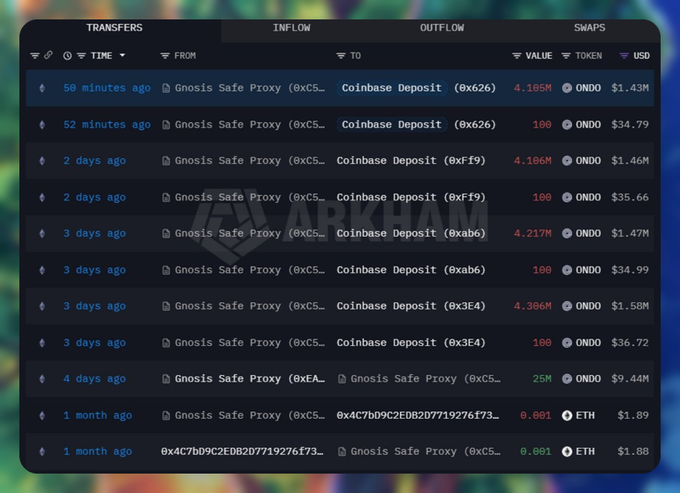Click 0x4C7bD9C2 sender address in $1.88 row

coord(242,452)
